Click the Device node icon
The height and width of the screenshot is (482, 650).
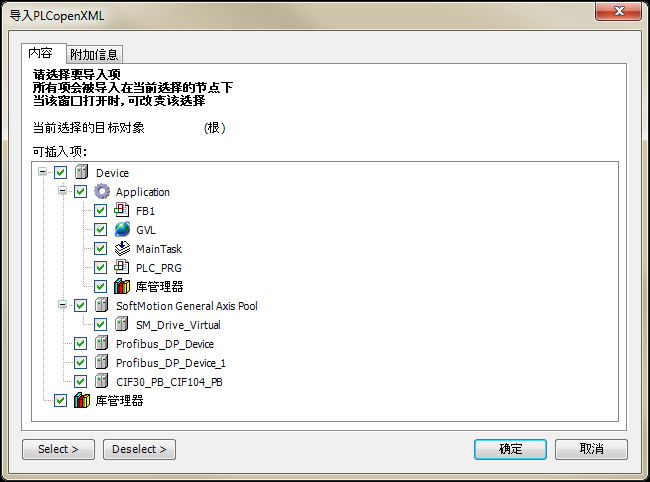pos(82,172)
